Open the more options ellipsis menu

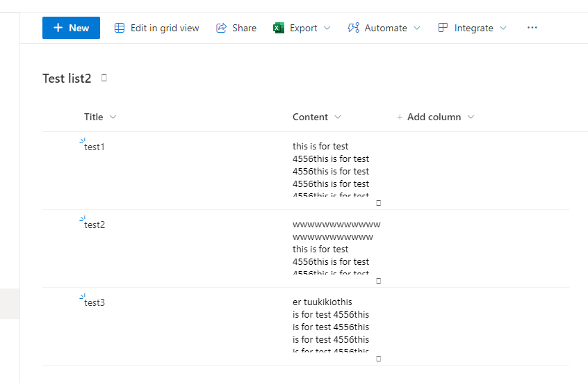click(x=532, y=28)
